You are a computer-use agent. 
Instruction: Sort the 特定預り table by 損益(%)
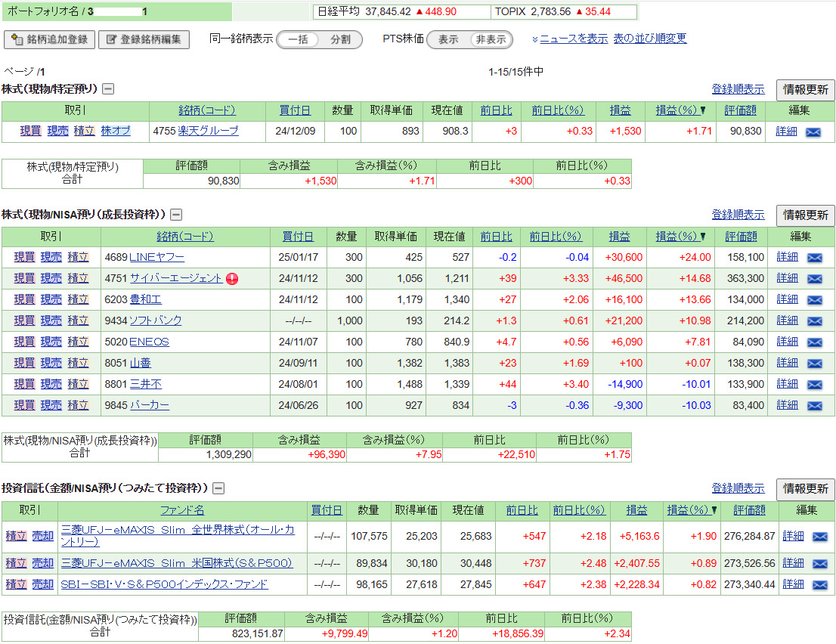coord(676,110)
